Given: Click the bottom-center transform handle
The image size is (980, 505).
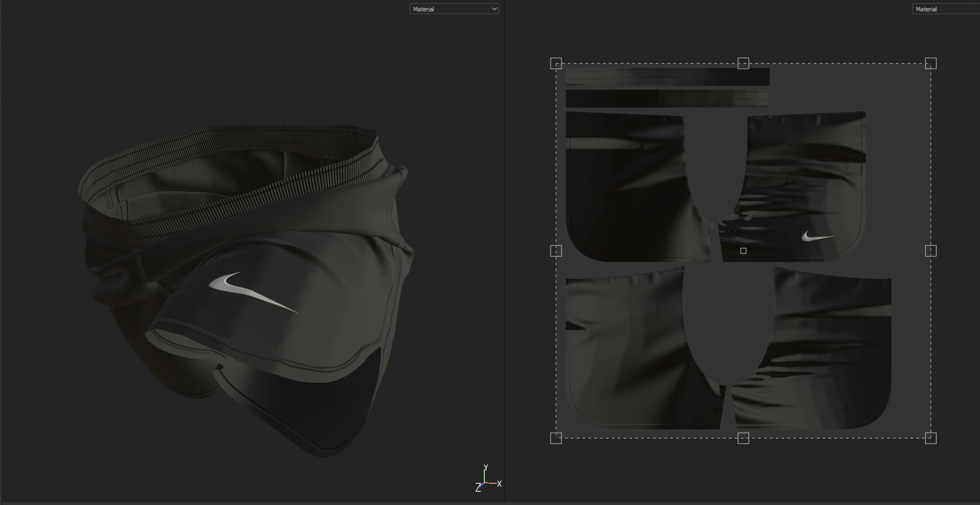Looking at the screenshot, I should 743,438.
